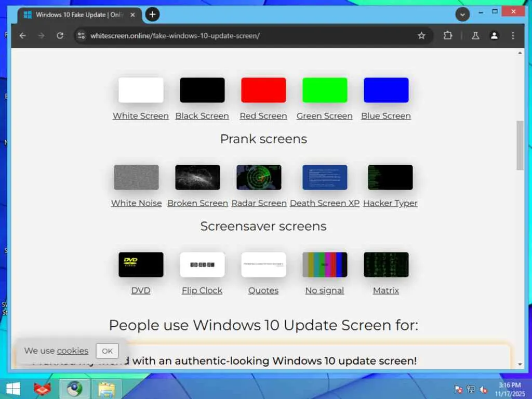Open site information icon in address bar
This screenshot has width=532, height=399.
[x=81, y=36]
